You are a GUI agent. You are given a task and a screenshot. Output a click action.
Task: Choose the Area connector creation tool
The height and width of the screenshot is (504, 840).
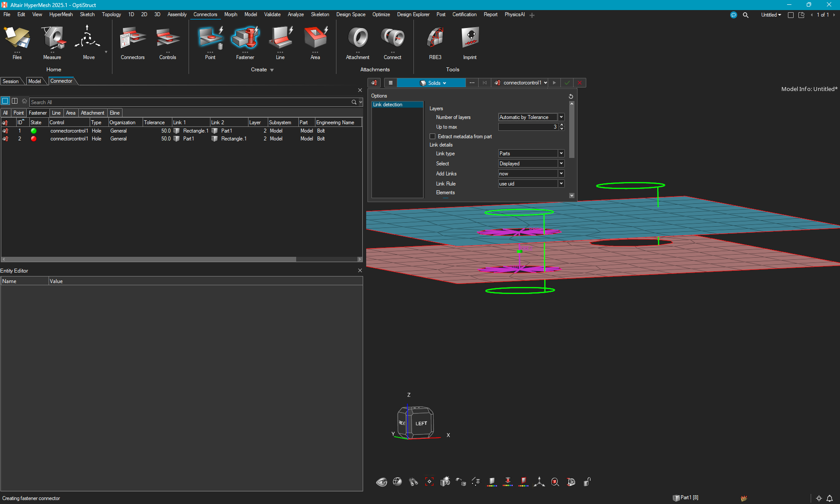pyautogui.click(x=315, y=42)
